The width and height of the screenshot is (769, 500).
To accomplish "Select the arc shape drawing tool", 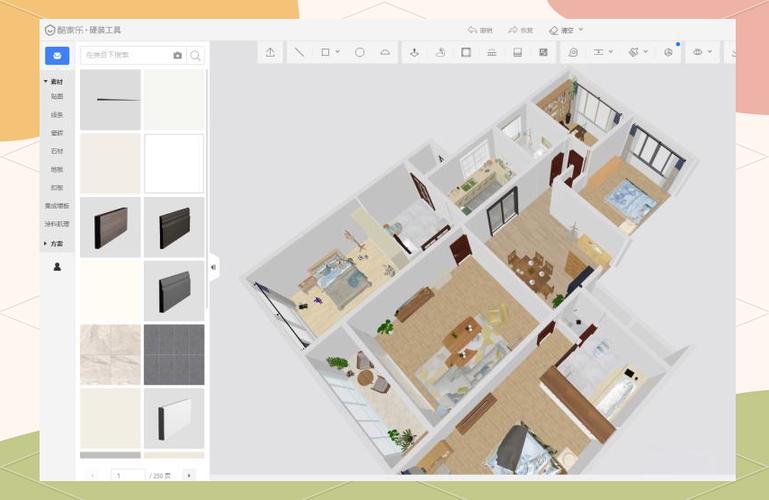I will (385, 52).
